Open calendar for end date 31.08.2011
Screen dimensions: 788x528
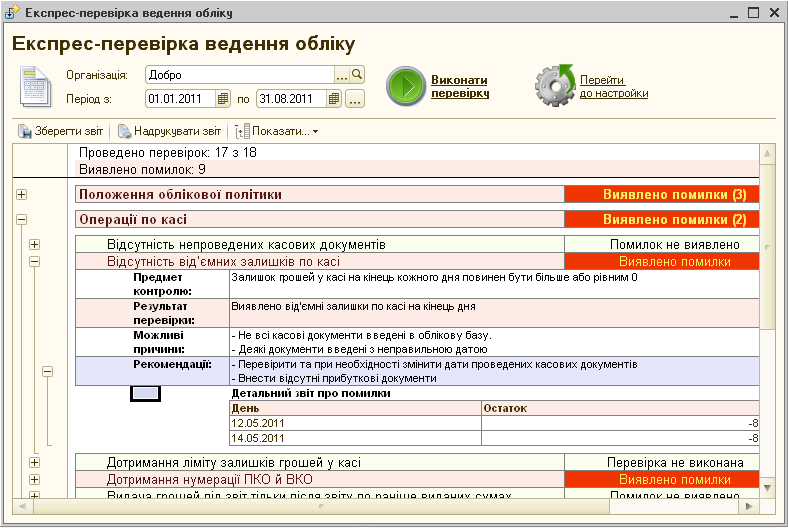pos(334,98)
